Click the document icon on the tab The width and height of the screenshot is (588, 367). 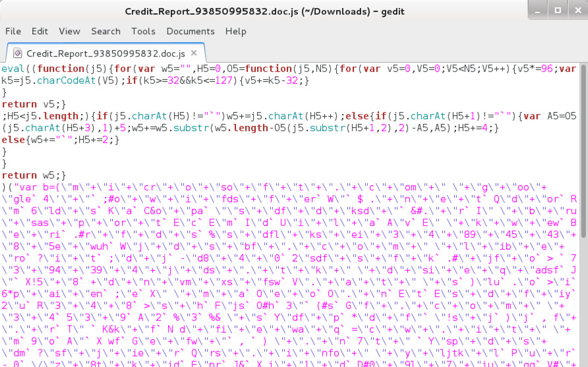click(x=17, y=53)
